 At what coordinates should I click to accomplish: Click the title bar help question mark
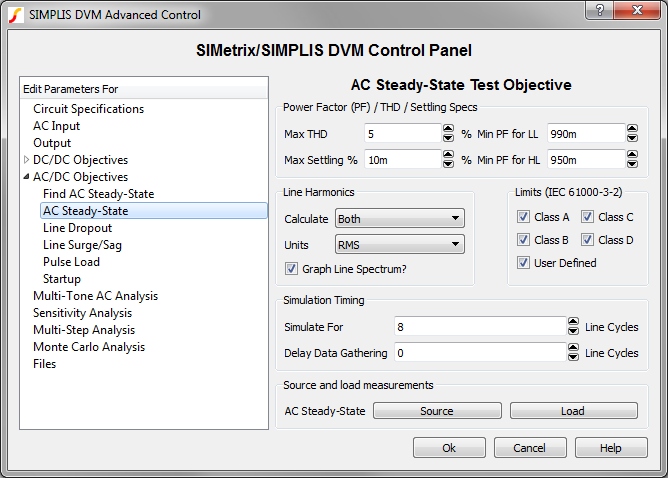(598, 11)
